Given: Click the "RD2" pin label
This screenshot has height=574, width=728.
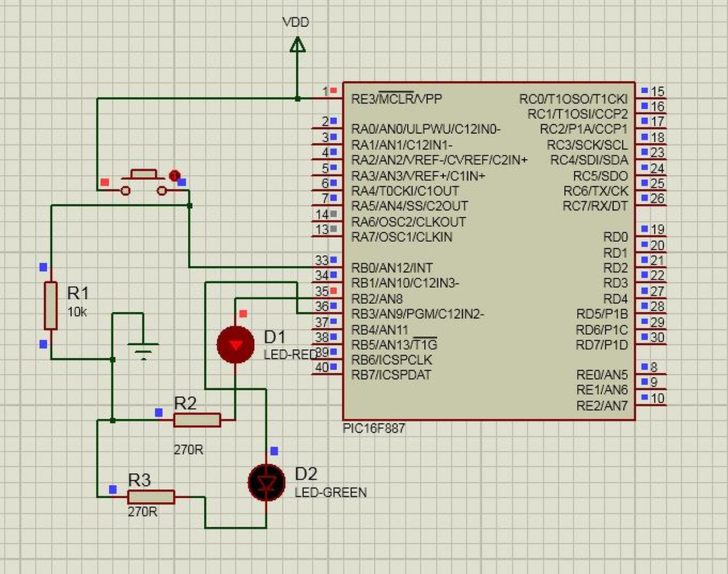Looking at the screenshot, I should [615, 267].
